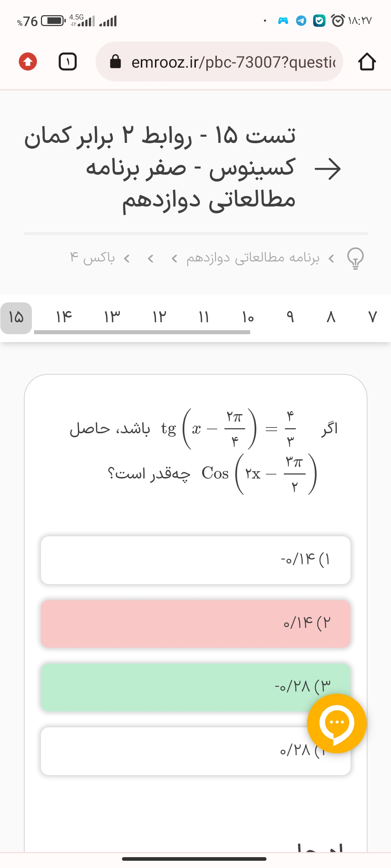Viewport: 391px width, 868px height.
Task: Expand the chevron after برنامه مطالعاتی دوازدهم
Action: coord(175,258)
